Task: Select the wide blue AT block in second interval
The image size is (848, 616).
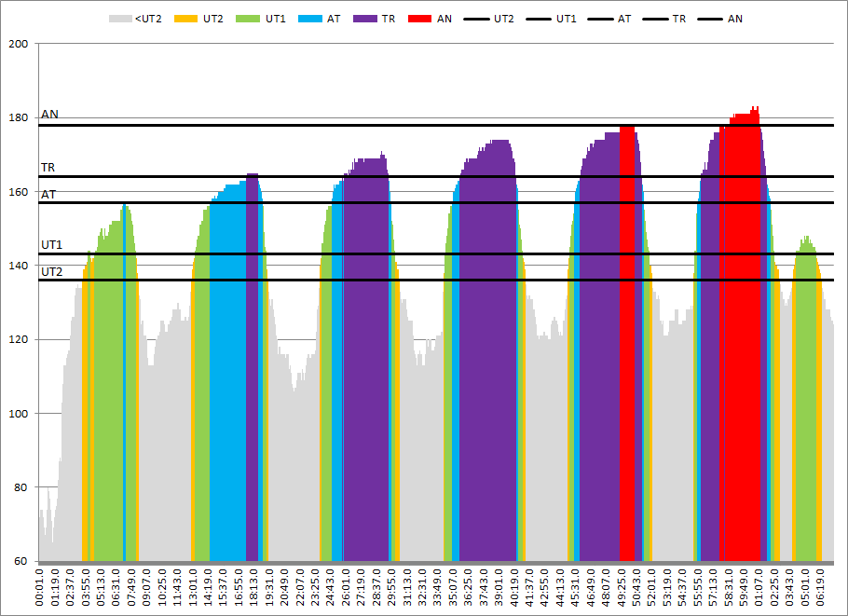Action: pyautogui.click(x=227, y=373)
